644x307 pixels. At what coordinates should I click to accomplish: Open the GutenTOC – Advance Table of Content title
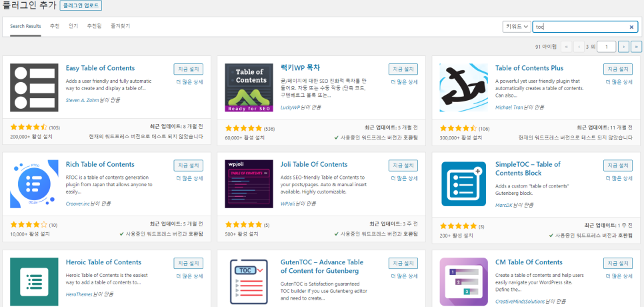[322, 266]
